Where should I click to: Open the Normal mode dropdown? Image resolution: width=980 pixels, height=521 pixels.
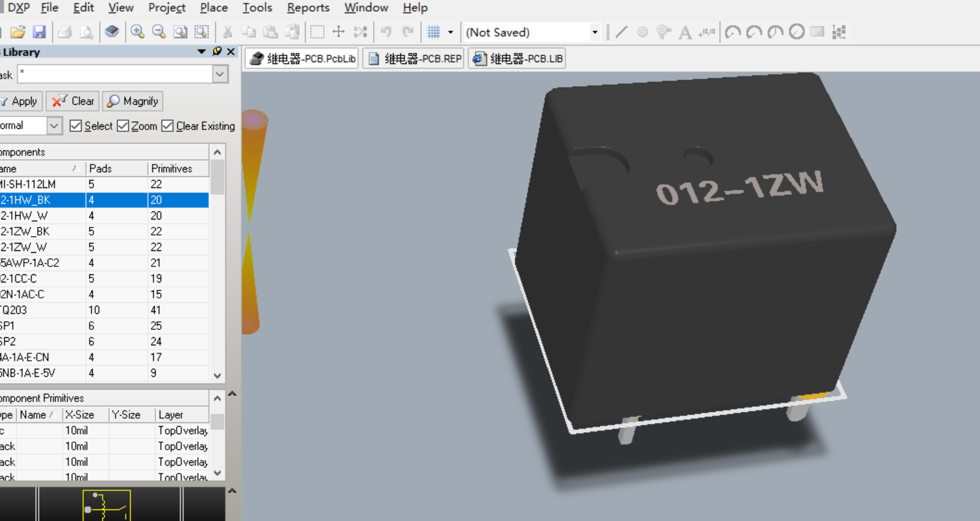[54, 126]
